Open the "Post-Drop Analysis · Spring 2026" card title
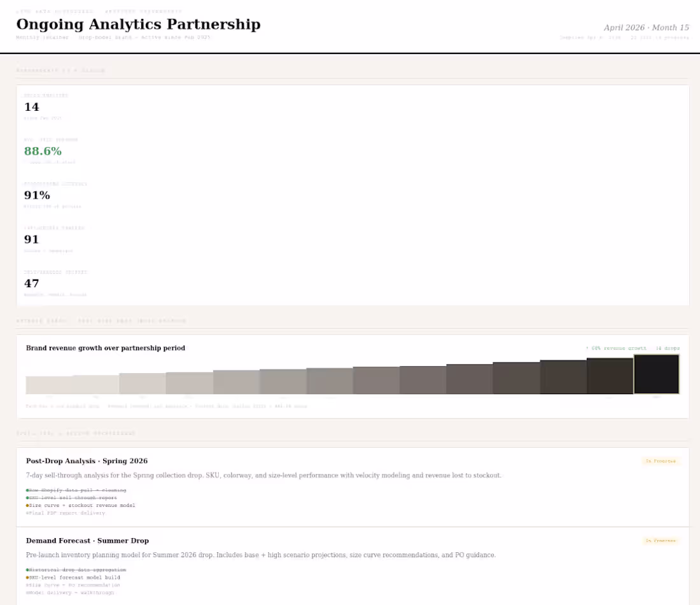Screen dimensions: 700x605 pos(86,460)
